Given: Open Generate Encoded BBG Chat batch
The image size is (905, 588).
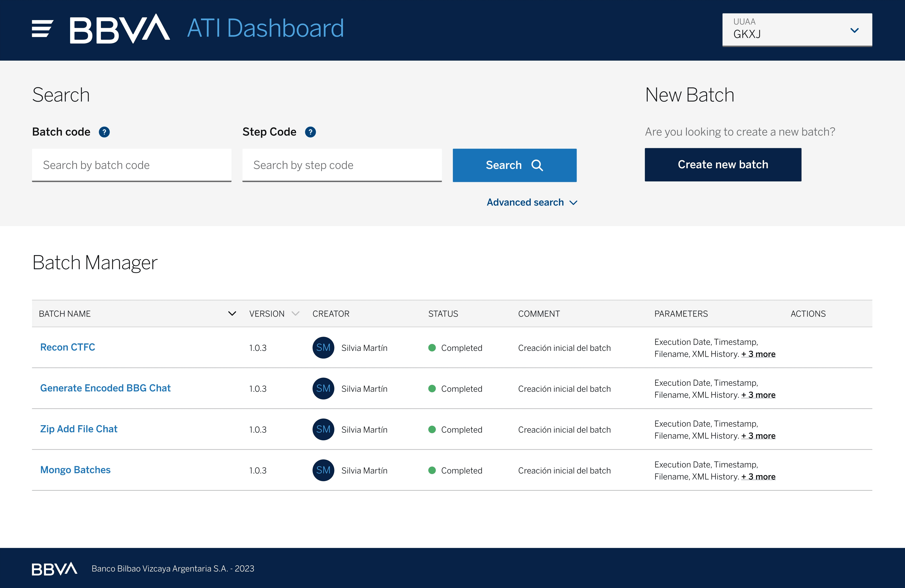Looking at the screenshot, I should pyautogui.click(x=105, y=388).
